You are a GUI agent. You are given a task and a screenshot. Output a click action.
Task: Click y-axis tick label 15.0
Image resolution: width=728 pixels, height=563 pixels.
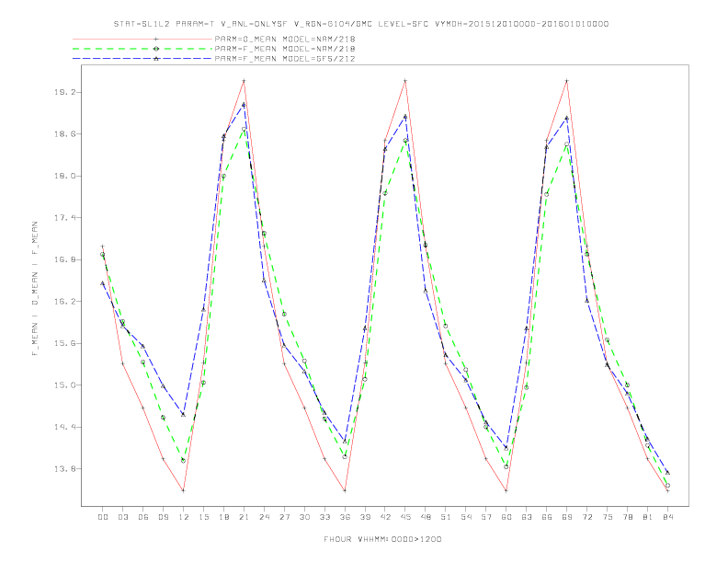[x=63, y=385]
